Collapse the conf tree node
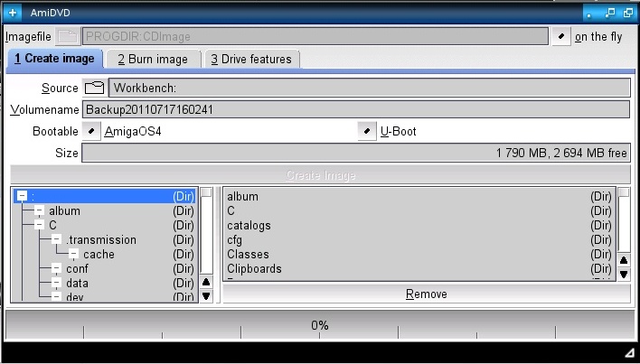Viewport: 640px width, 364px height. click(56, 268)
